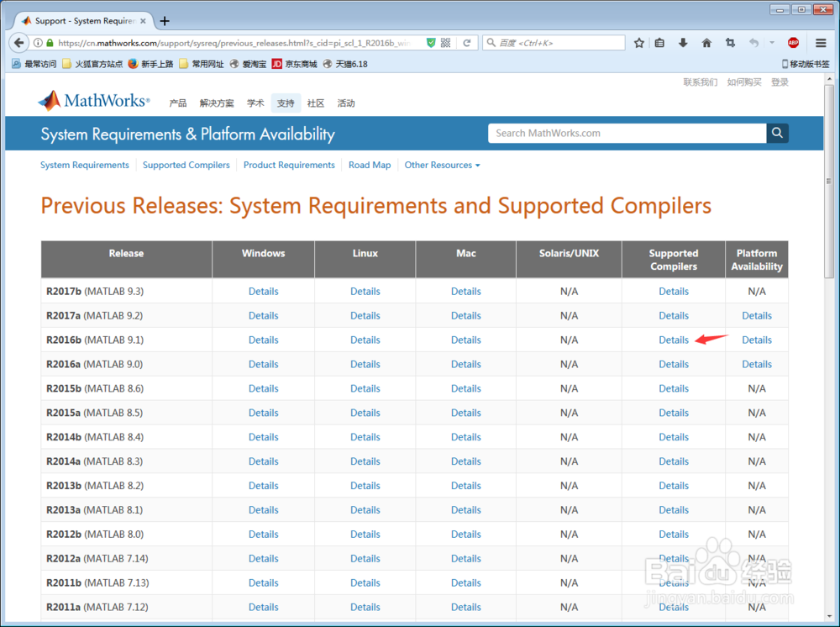Open Product Requirements link
The image size is (840, 627).
[289, 165]
